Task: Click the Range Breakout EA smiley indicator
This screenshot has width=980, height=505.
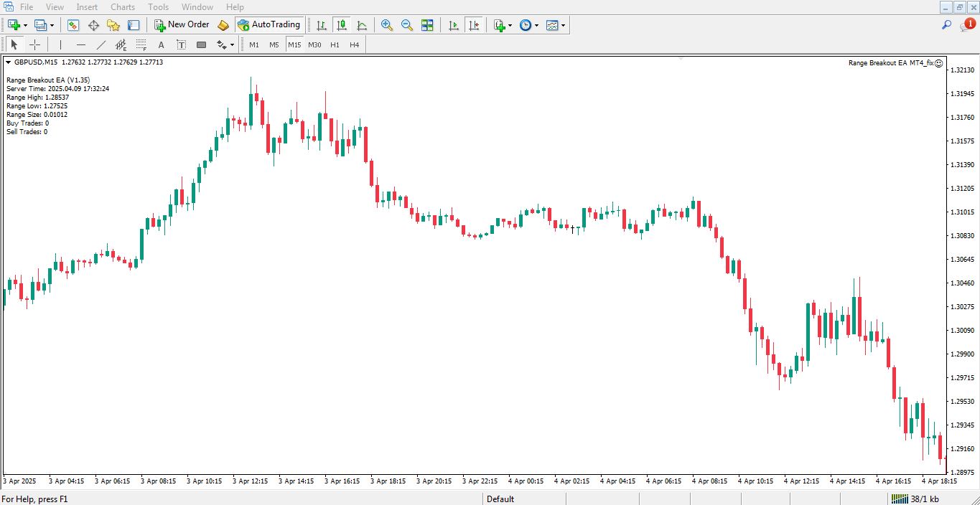Action: 938,63
